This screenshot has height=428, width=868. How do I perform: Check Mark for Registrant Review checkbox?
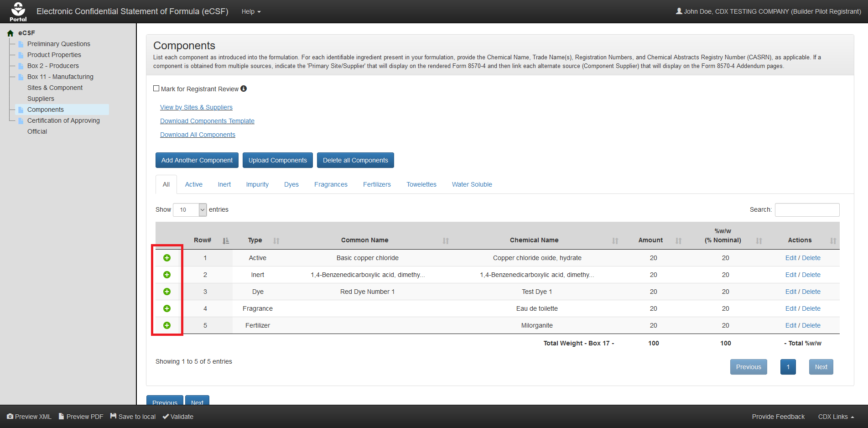[156, 89]
